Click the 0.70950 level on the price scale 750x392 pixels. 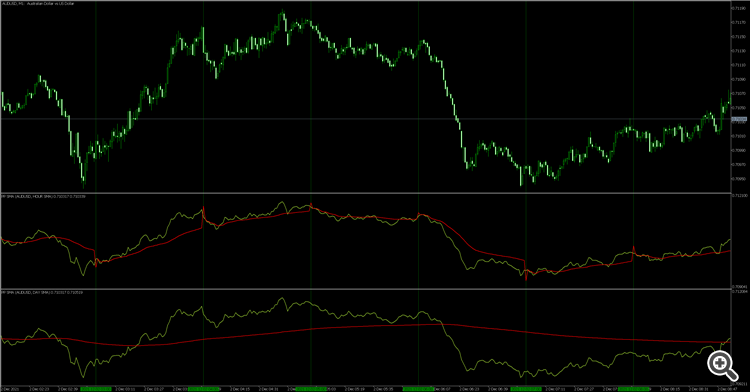click(739, 179)
